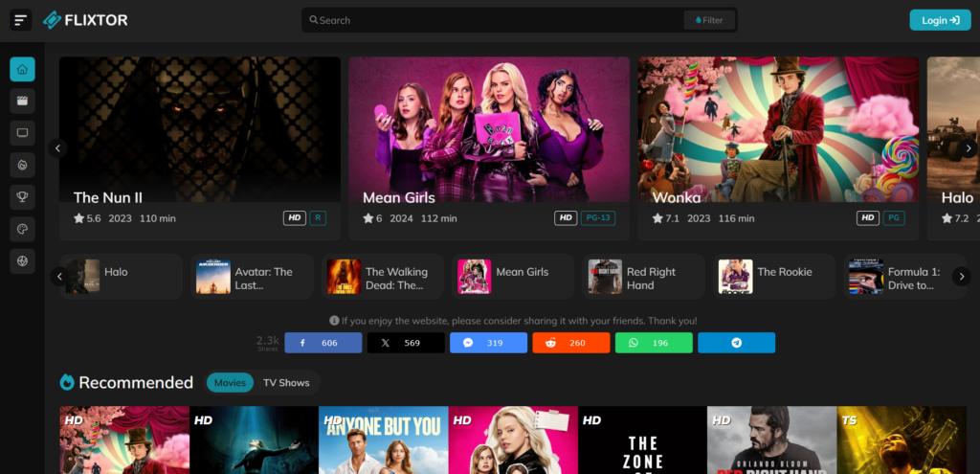
Task: Share on Facebook button
Action: coord(323,343)
